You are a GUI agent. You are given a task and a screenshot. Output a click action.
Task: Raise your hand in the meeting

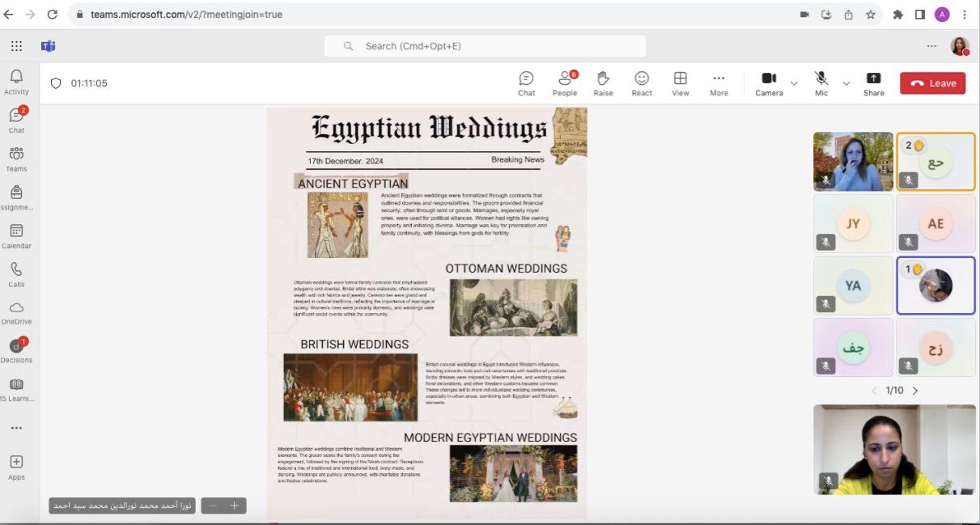click(x=603, y=83)
